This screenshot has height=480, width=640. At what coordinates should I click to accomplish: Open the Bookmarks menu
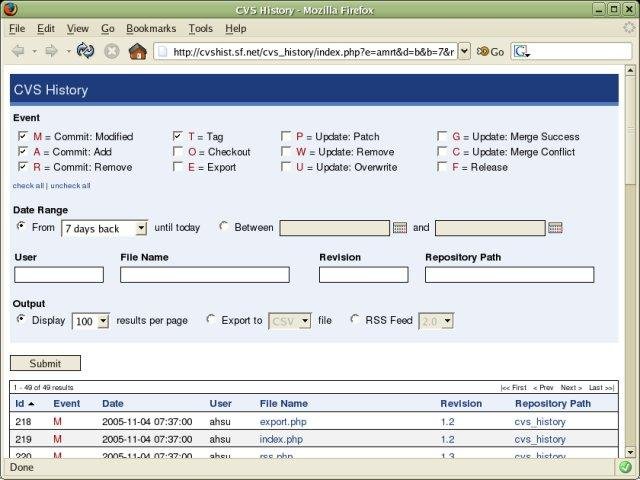[x=150, y=29]
